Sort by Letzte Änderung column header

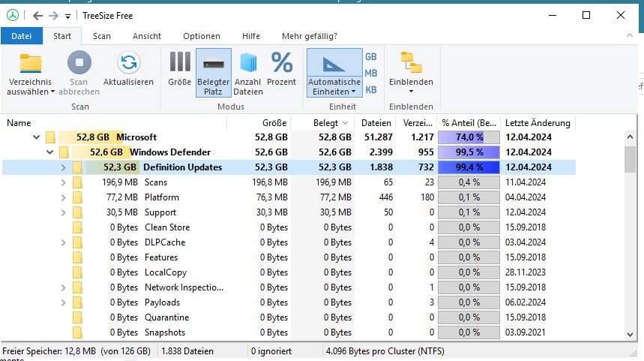[x=538, y=123]
